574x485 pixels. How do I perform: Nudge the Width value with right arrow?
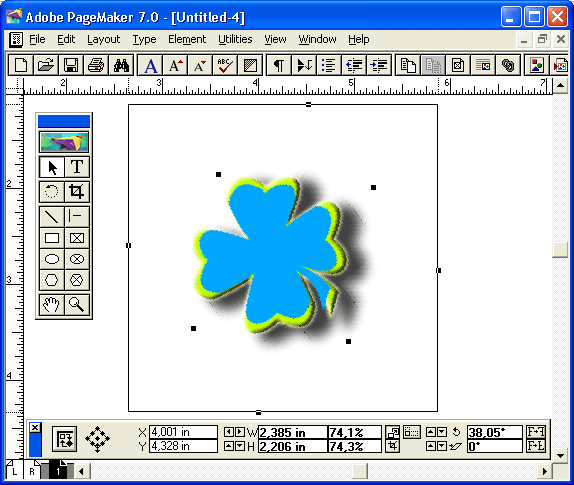click(240, 432)
